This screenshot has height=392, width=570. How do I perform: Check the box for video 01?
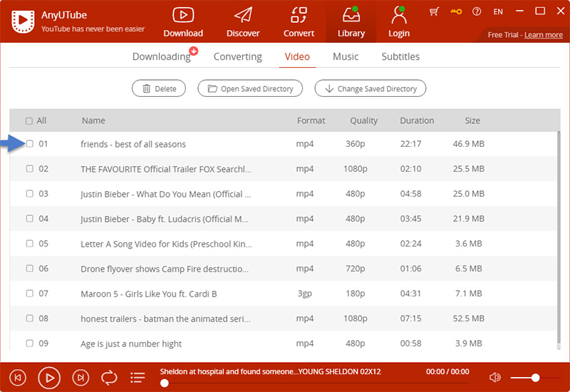(30, 144)
